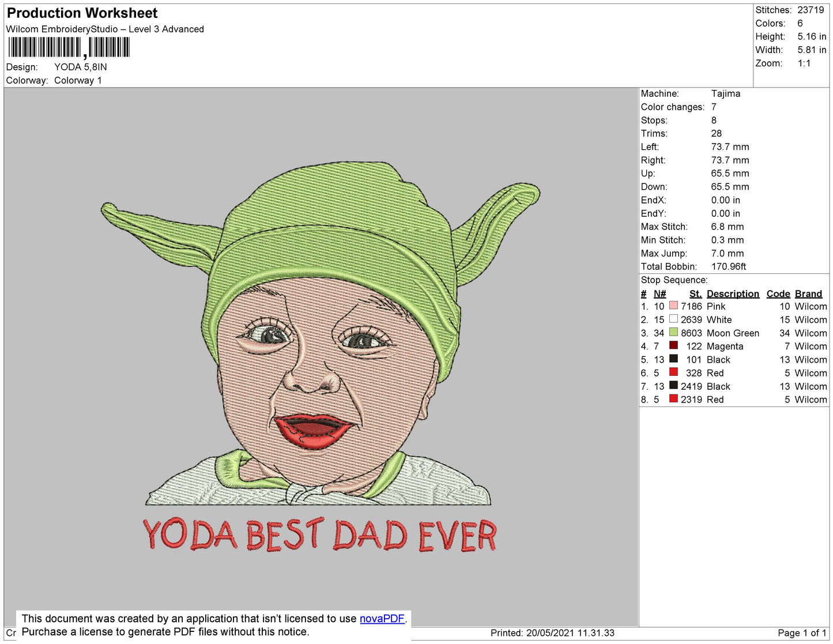Click the 'Code' column header

coord(778,293)
